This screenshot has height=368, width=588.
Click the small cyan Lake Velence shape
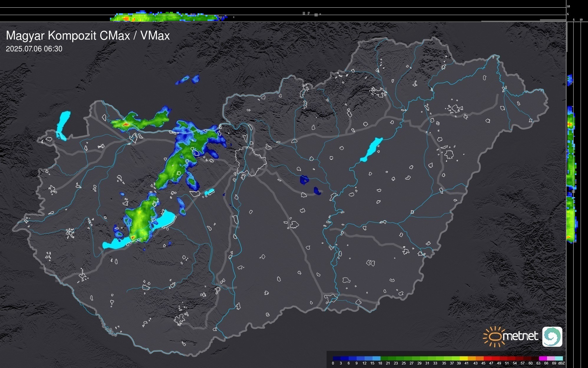pyautogui.click(x=209, y=192)
